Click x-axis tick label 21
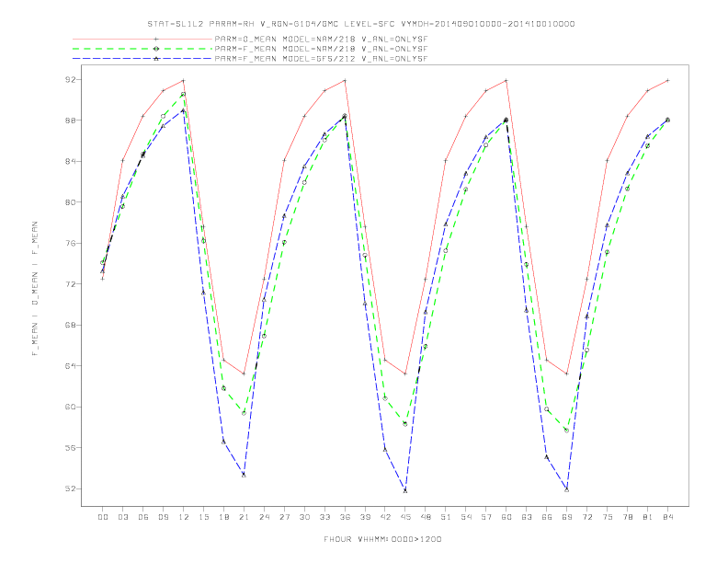Viewport: 728px width, 563px height. coord(244,517)
